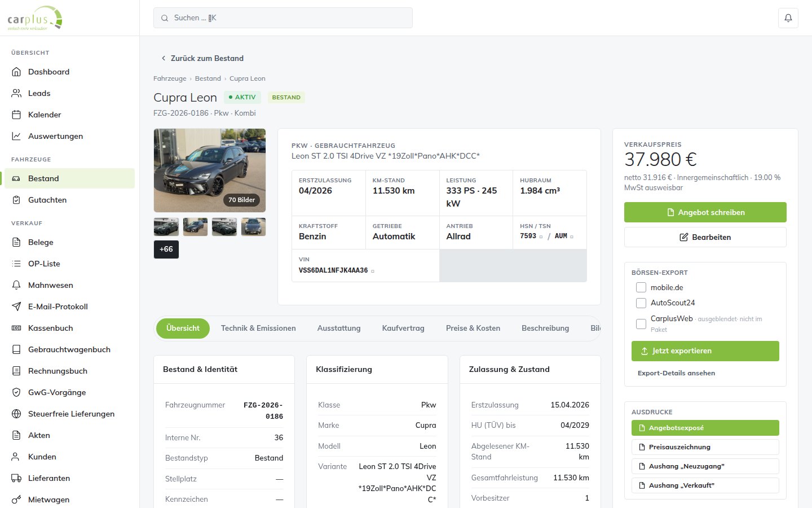The image size is (812, 508).
Task: Print Aushang „Neuzugang“
Action: 705,466
